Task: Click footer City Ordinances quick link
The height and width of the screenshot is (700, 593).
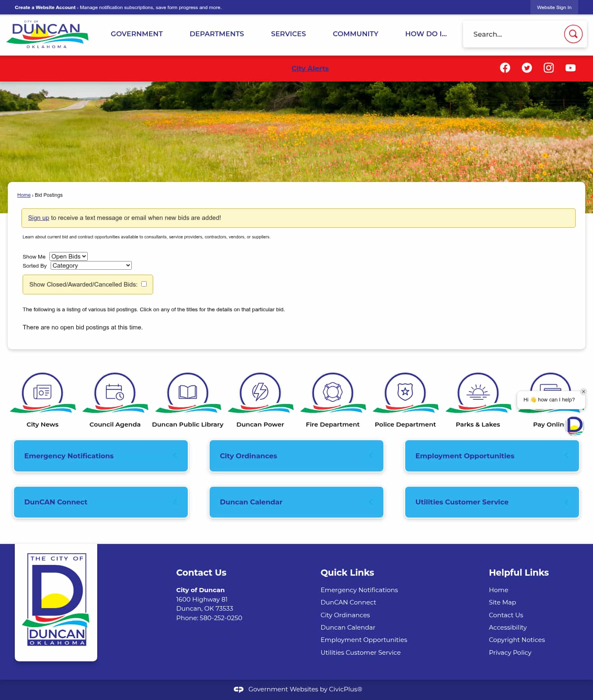Action: click(345, 615)
